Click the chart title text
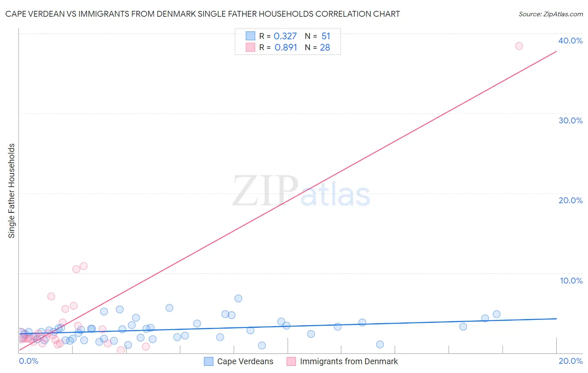 coord(202,14)
